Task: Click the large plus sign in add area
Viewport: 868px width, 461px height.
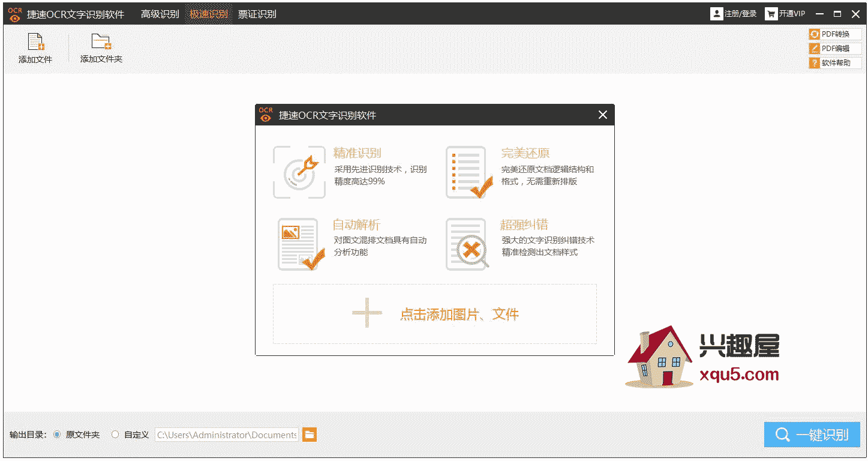Action: pyautogui.click(x=367, y=313)
